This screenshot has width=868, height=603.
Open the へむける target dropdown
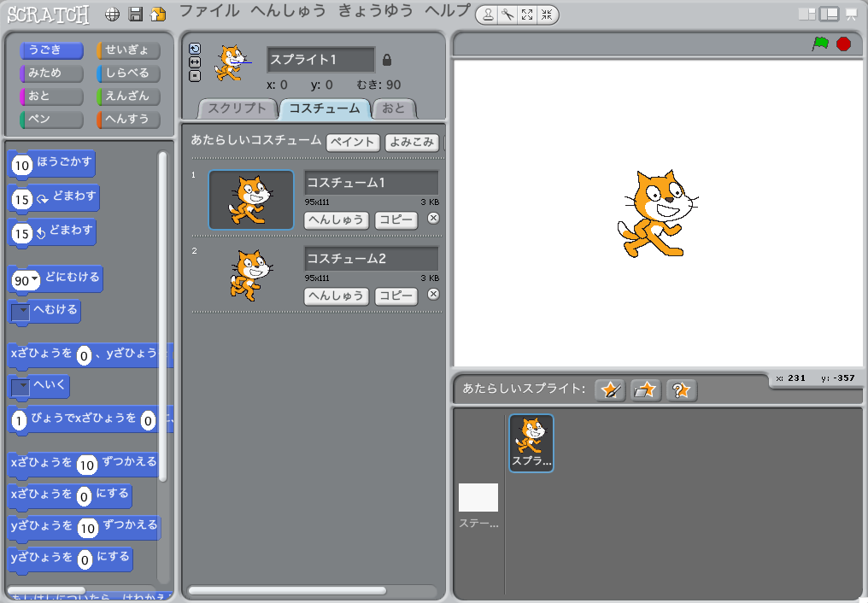point(21,312)
